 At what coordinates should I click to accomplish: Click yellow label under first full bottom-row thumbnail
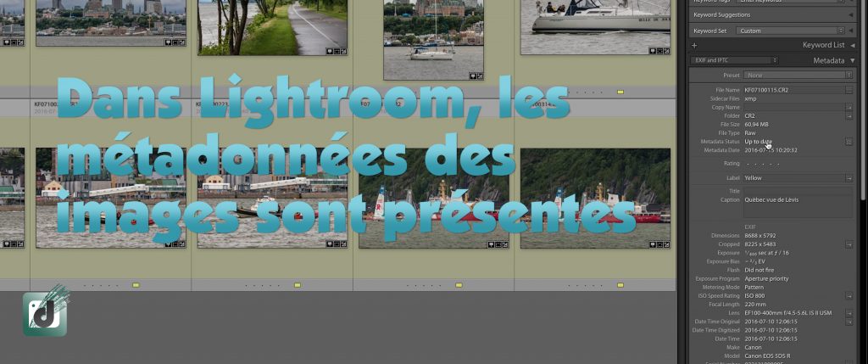[x=136, y=285]
